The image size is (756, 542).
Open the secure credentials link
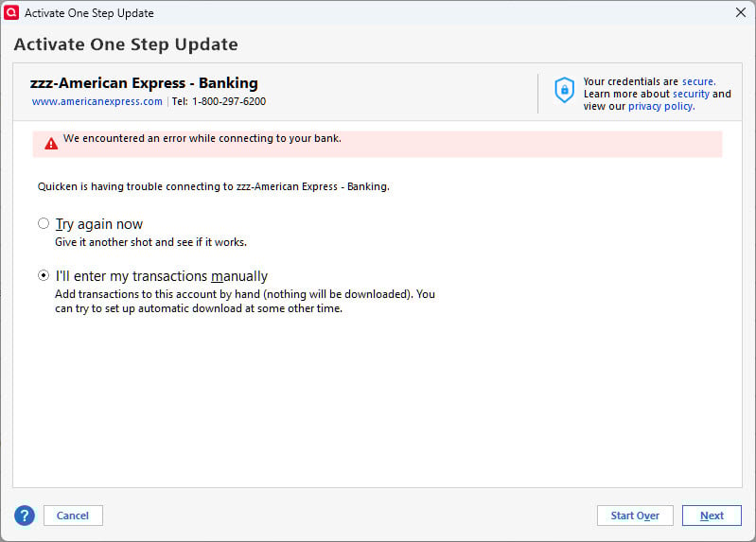tap(698, 81)
